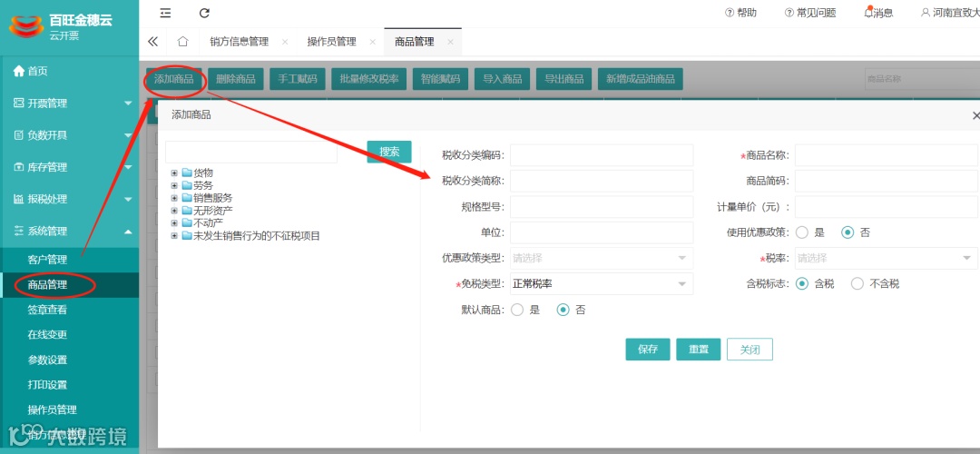The width and height of the screenshot is (980, 454).
Task: Switch to 商品管理 tab
Action: pos(415,42)
